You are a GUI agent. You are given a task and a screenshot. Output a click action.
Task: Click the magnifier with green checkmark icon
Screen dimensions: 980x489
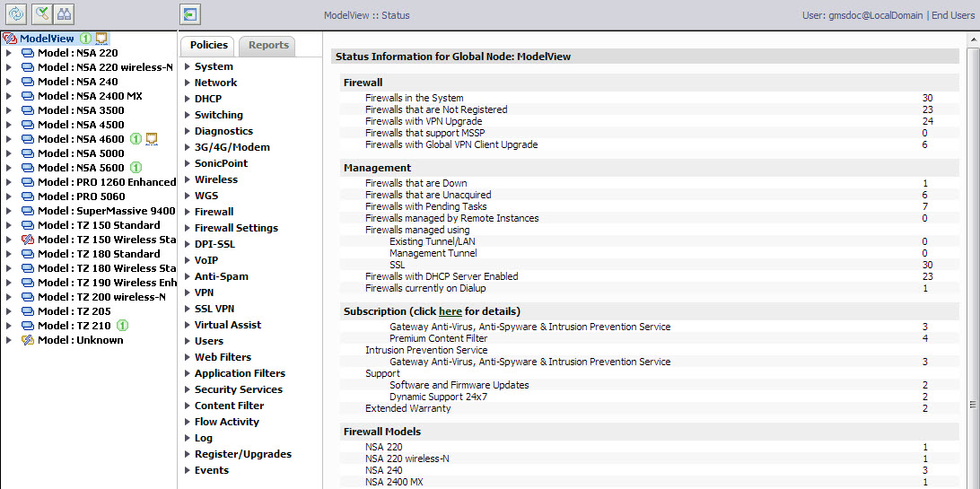(x=40, y=13)
